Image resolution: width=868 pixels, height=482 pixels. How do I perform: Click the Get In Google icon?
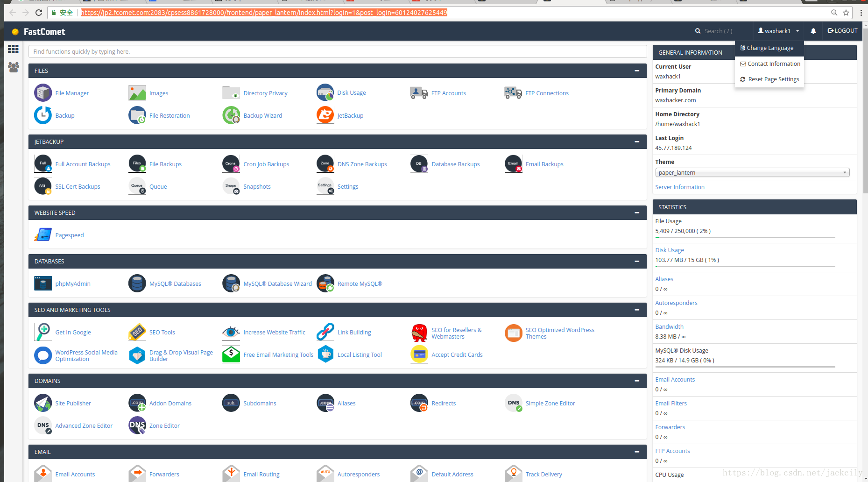tap(43, 332)
